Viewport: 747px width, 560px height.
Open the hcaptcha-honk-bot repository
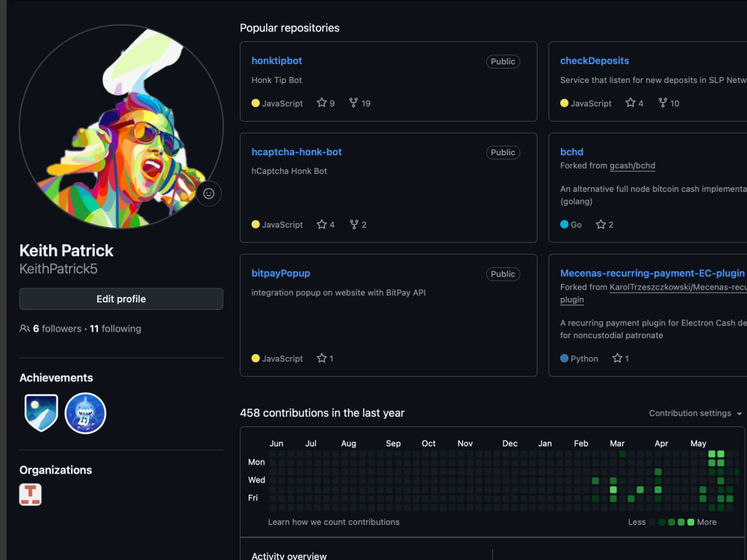click(297, 152)
